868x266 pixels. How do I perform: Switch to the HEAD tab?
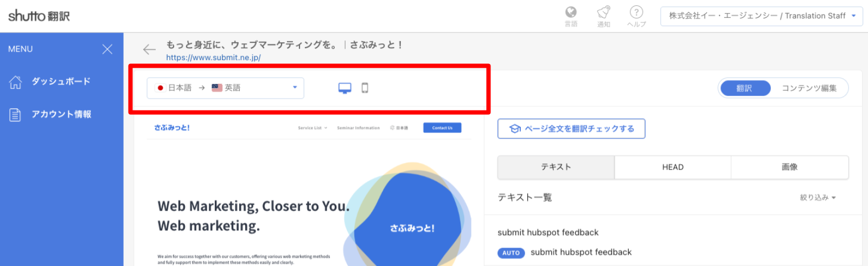point(673,167)
